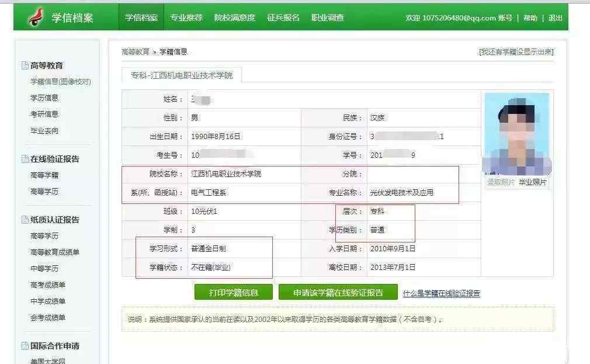This screenshot has height=364, width=590.
Task: Click the class value 10光伏1
Action: coord(204,211)
